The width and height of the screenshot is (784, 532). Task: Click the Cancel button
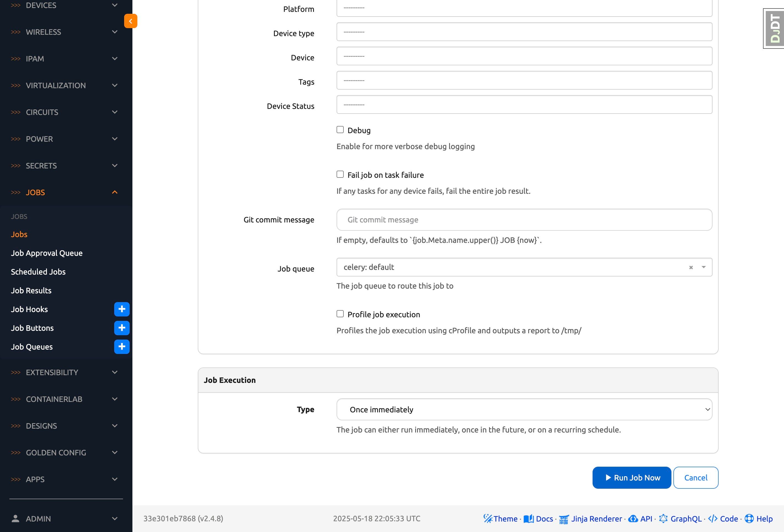point(696,478)
